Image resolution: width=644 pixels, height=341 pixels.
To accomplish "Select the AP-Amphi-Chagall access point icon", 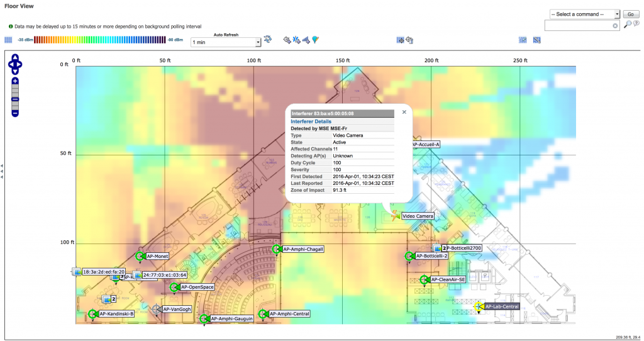I will tap(276, 249).
